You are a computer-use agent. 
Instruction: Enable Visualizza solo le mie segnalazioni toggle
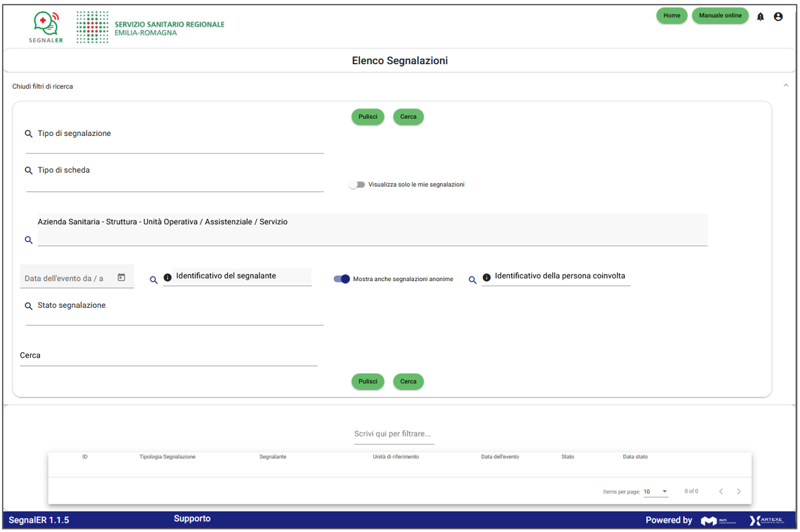tap(357, 185)
